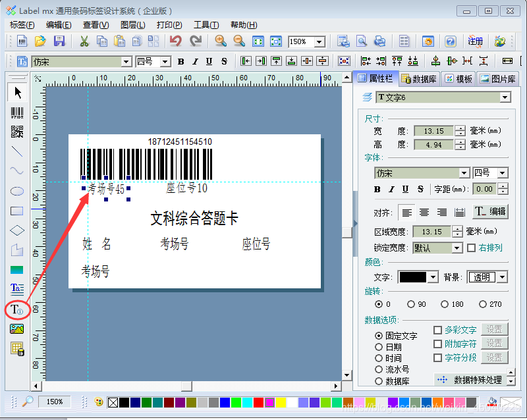Viewport: 527px width, 420px height.
Task: Open the 打印(P) menu
Action: [x=169, y=25]
